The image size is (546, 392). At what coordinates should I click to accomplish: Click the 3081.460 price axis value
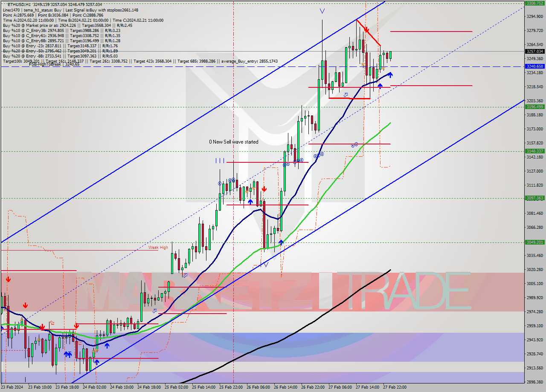coord(535,213)
